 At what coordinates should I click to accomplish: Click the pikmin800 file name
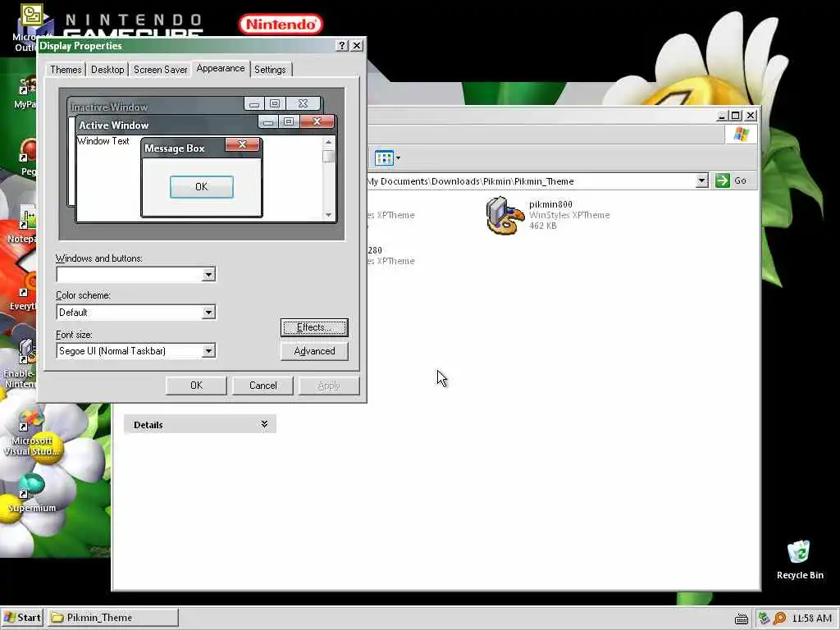point(550,204)
